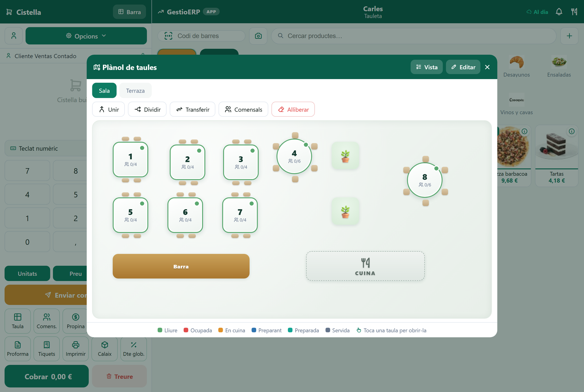Show info for pizza barbacoa product
Screen dimensions: 584x392
525,131
